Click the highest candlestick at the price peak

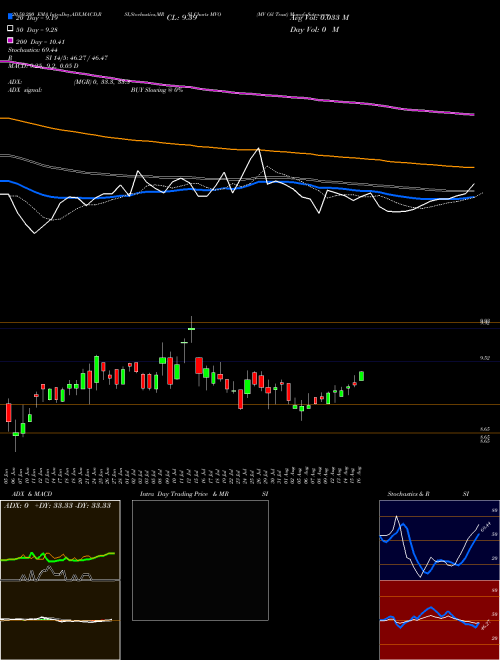[x=191, y=329]
